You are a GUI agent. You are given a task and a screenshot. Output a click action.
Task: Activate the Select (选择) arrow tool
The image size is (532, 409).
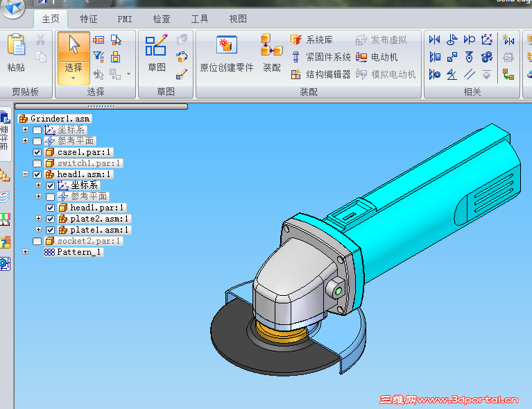74,46
